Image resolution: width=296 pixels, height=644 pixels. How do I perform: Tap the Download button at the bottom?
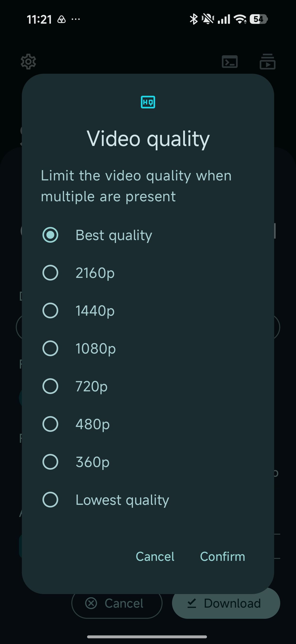[226, 603]
